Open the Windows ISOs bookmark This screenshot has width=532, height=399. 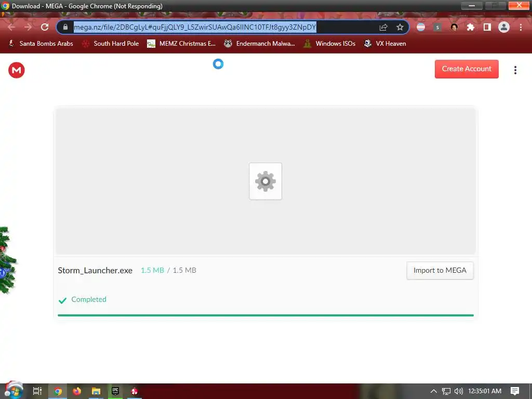pos(329,44)
